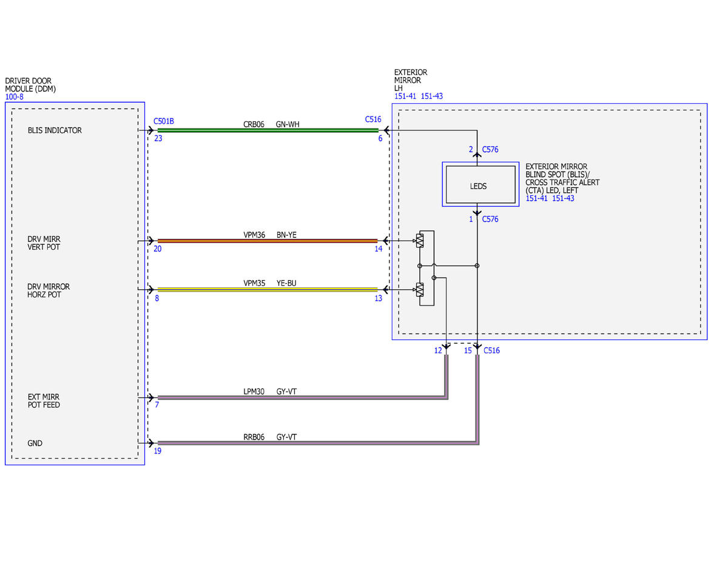Click the upper vertical potentiometer resistor symbol
Image resolution: width=728 pixels, height=562 pixels.
pos(419,241)
